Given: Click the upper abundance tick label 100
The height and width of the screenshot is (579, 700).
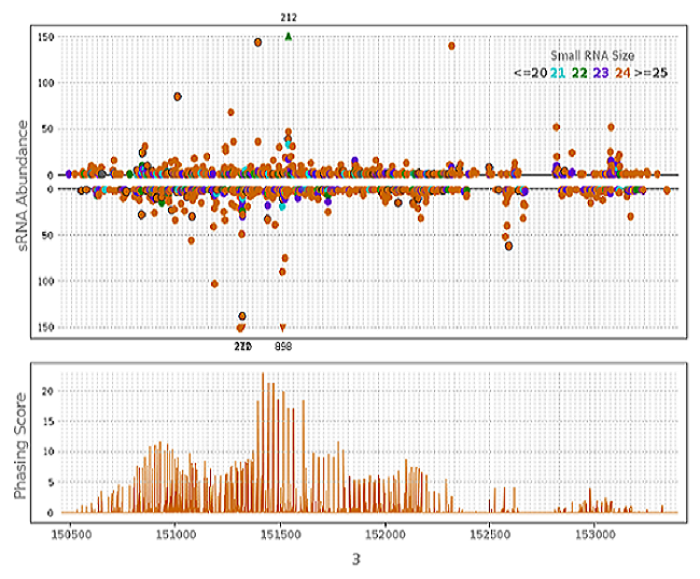Looking at the screenshot, I should click(46, 83).
